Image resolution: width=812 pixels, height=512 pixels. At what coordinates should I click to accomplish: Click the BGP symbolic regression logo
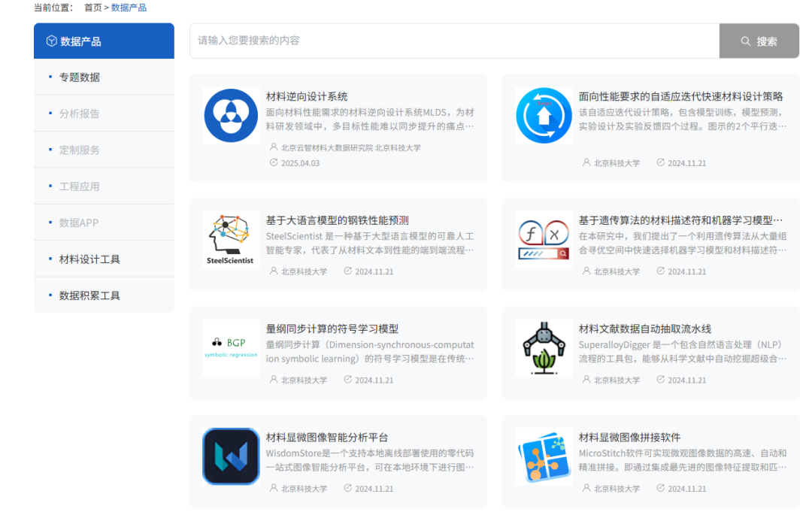pos(231,348)
